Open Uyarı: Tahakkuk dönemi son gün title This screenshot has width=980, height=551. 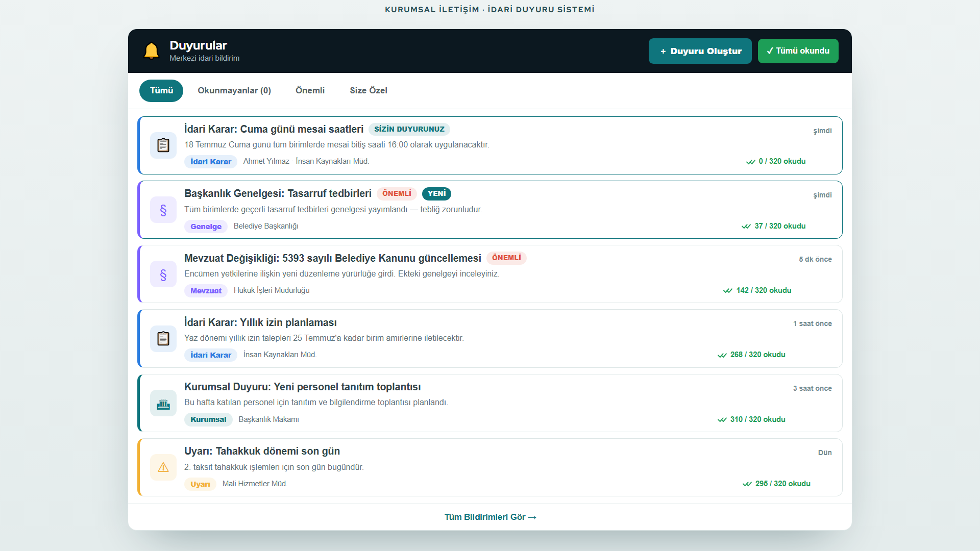pyautogui.click(x=262, y=452)
